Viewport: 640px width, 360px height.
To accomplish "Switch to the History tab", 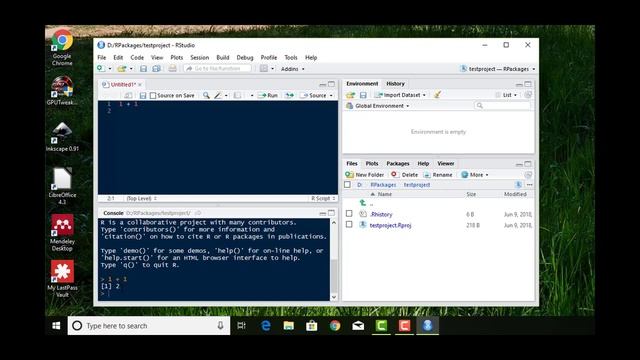I will [x=396, y=84].
